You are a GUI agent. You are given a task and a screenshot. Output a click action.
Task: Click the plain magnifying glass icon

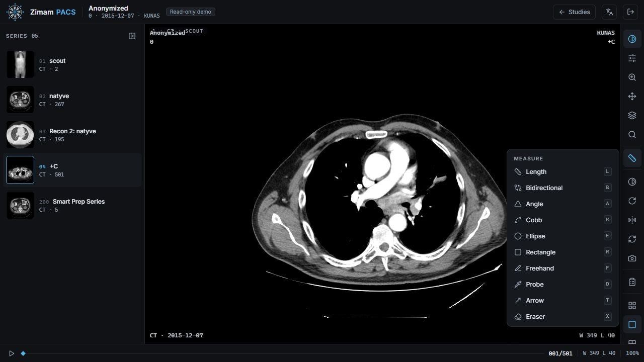632,135
